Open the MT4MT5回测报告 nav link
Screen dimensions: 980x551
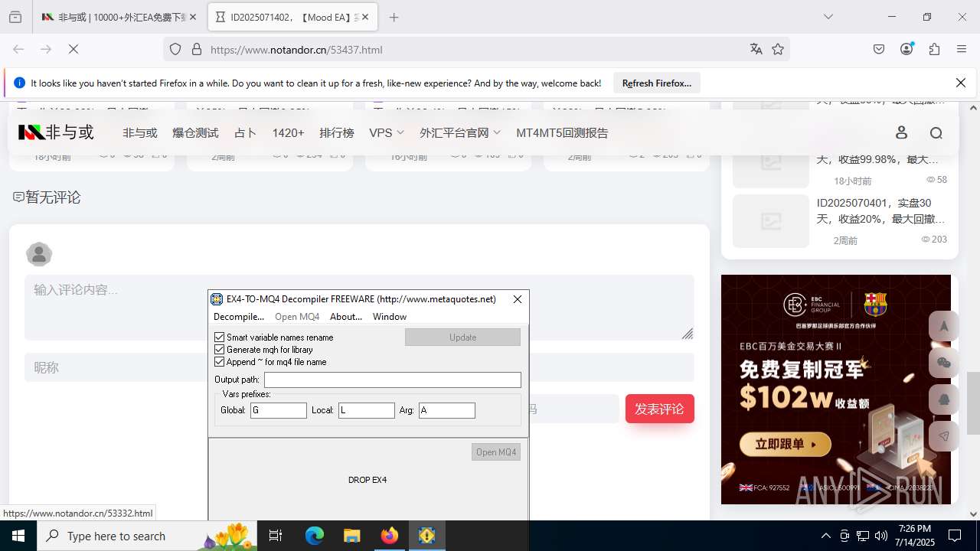[562, 132]
